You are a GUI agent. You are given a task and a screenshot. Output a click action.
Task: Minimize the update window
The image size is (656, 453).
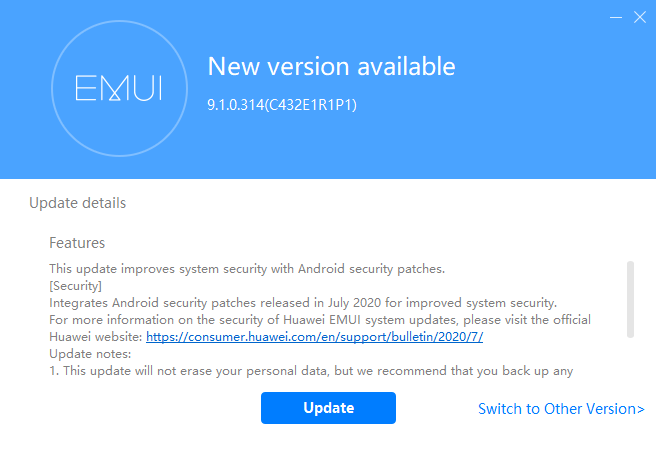click(x=616, y=17)
